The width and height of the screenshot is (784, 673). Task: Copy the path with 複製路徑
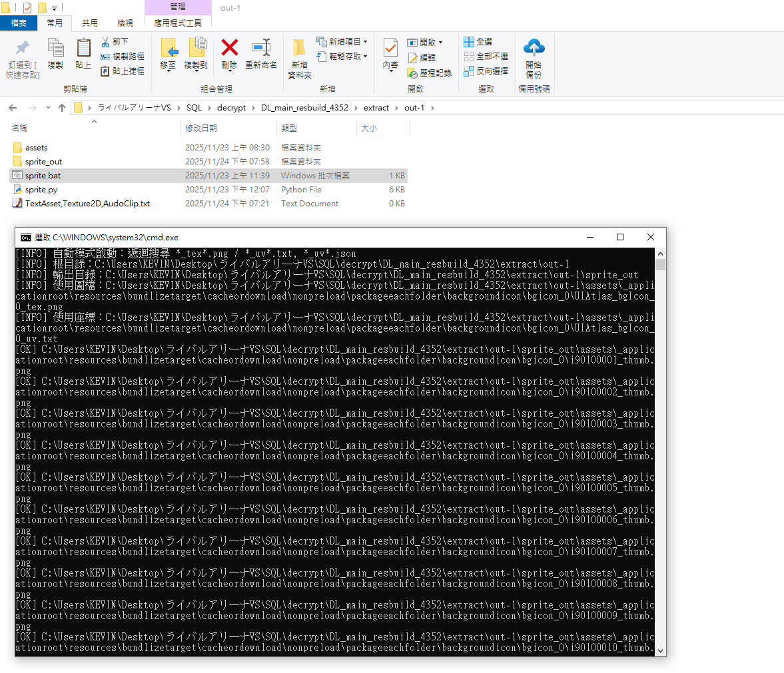pos(123,57)
